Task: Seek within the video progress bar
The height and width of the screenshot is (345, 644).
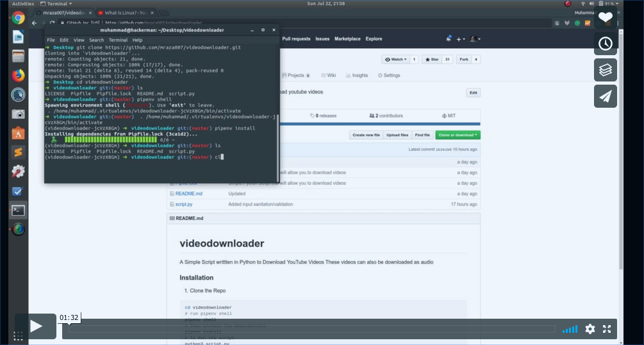Action: [x=311, y=329]
